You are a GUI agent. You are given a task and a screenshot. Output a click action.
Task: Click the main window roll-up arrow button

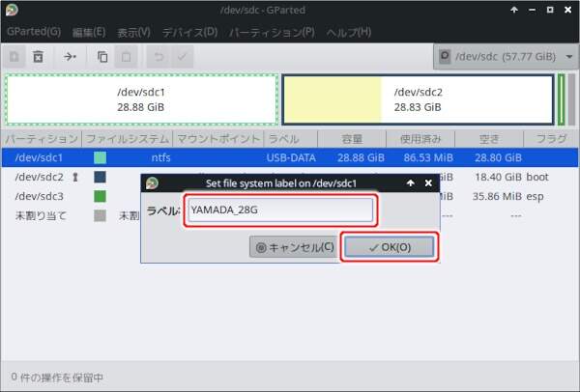pyautogui.click(x=514, y=10)
